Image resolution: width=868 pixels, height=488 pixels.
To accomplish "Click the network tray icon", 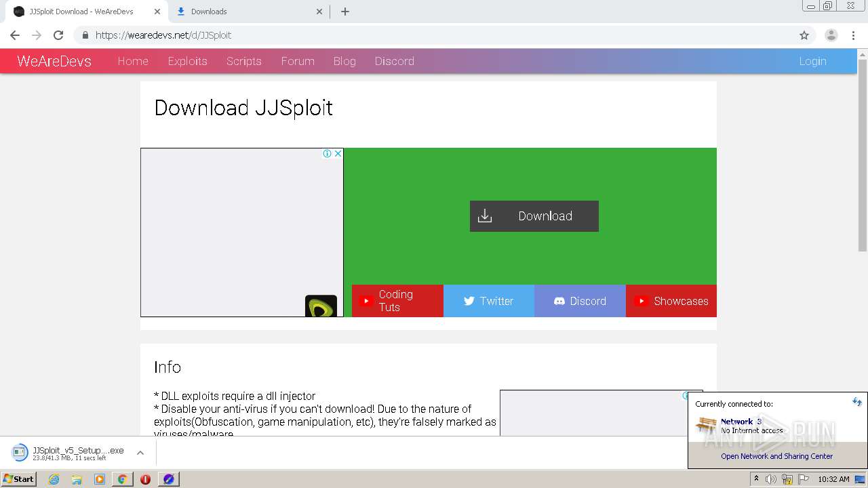I will tap(787, 479).
